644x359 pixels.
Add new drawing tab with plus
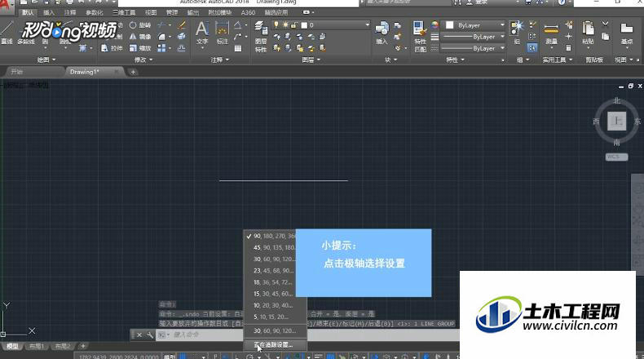pos(133,72)
